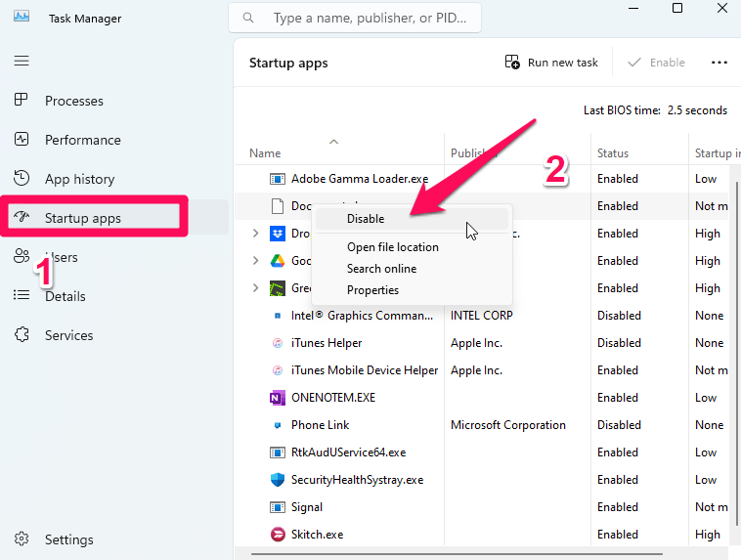Sort the list by Status column header
The image size is (741, 560).
pyautogui.click(x=613, y=153)
